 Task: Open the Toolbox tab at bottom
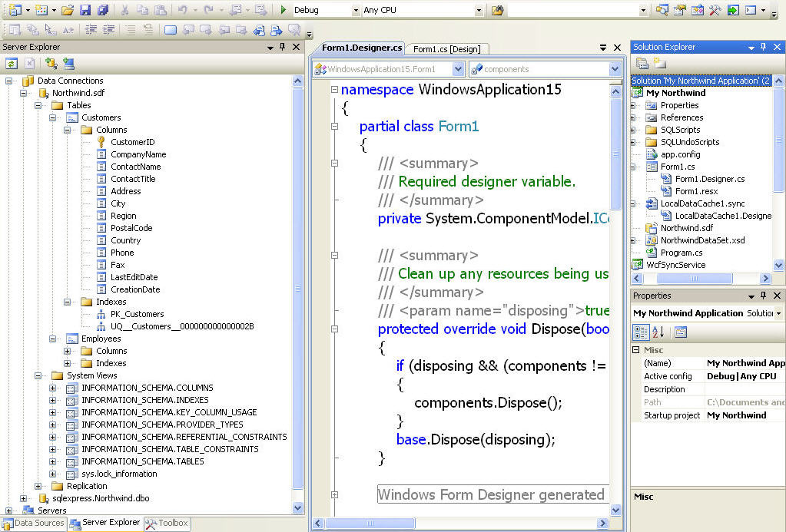tap(167, 524)
